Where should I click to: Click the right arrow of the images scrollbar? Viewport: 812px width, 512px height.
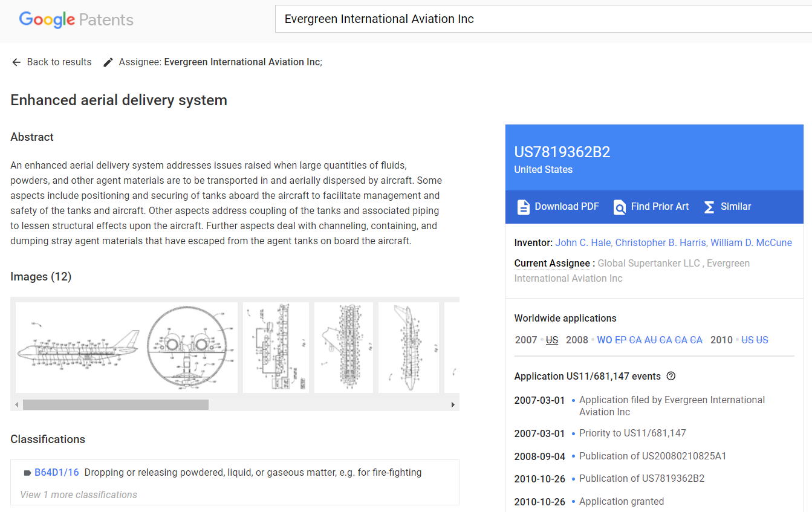pos(453,404)
